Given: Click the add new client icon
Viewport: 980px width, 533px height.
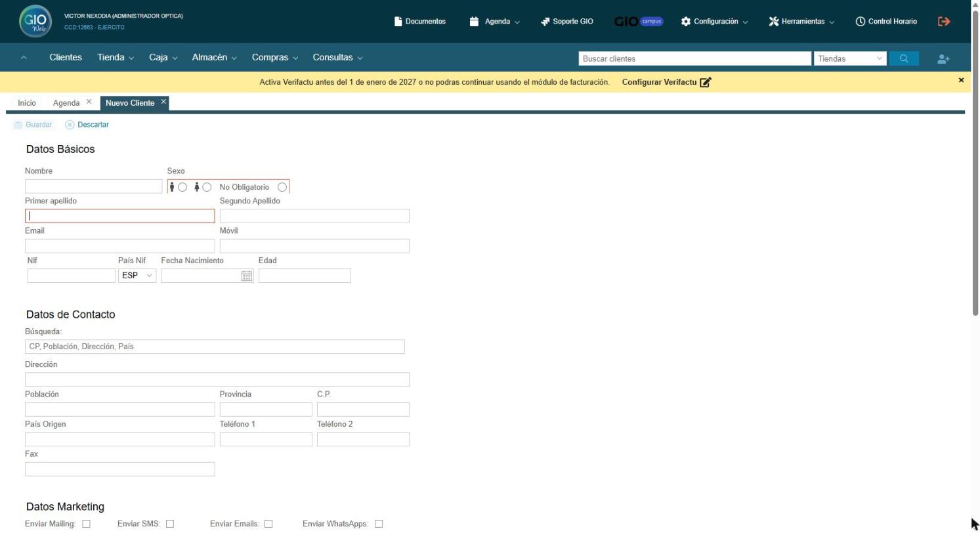Looking at the screenshot, I should 943,59.
